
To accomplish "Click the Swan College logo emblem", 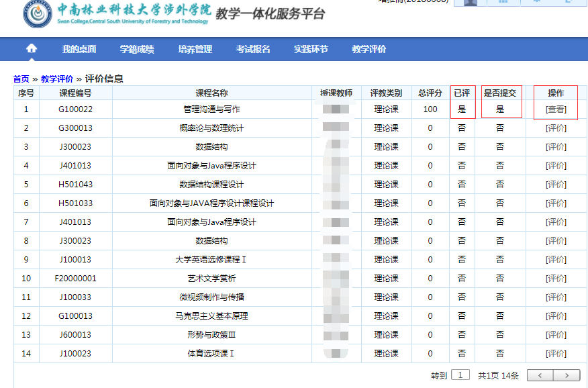I will point(38,15).
